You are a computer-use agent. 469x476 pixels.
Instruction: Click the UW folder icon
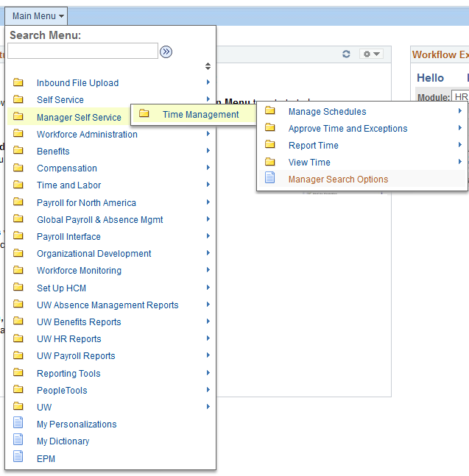click(18, 406)
